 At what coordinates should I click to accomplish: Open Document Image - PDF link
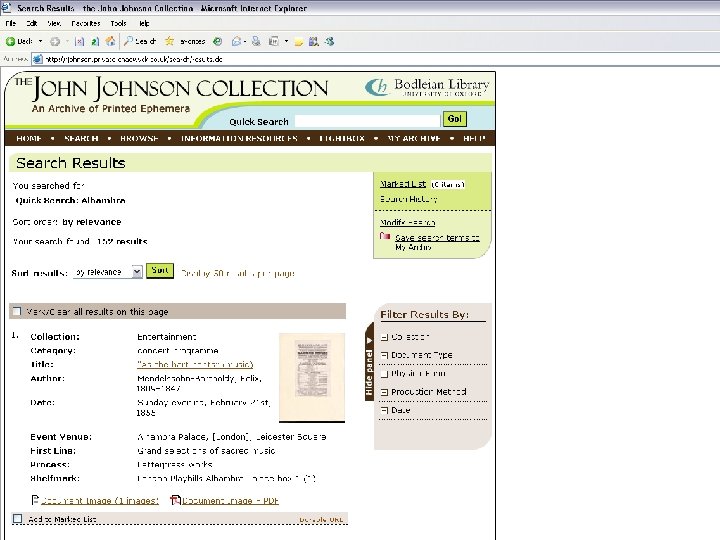tap(231, 501)
